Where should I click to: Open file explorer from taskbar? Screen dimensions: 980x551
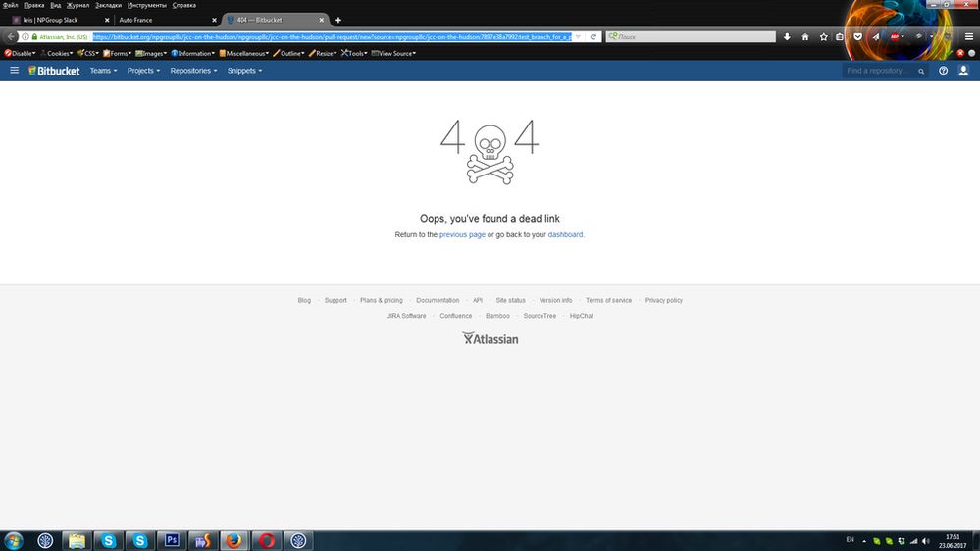tap(77, 540)
